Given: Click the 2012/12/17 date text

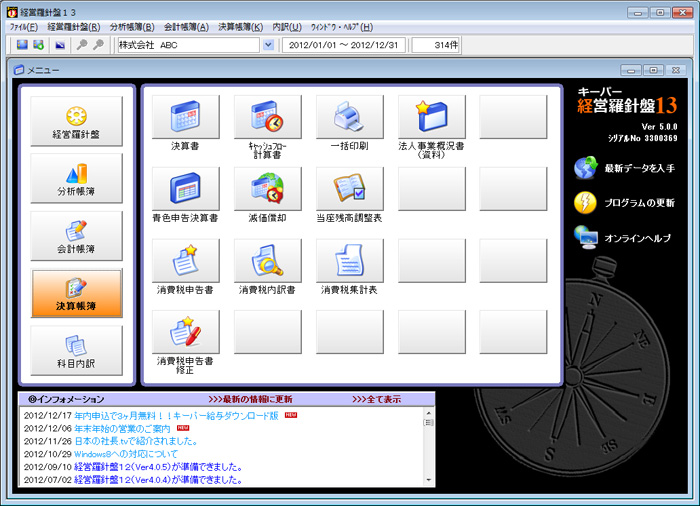Looking at the screenshot, I should pos(48,415).
